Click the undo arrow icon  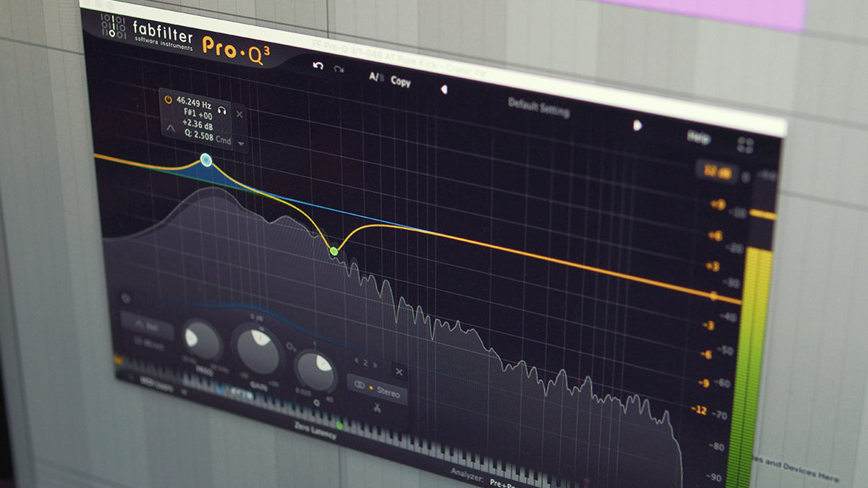[318, 64]
